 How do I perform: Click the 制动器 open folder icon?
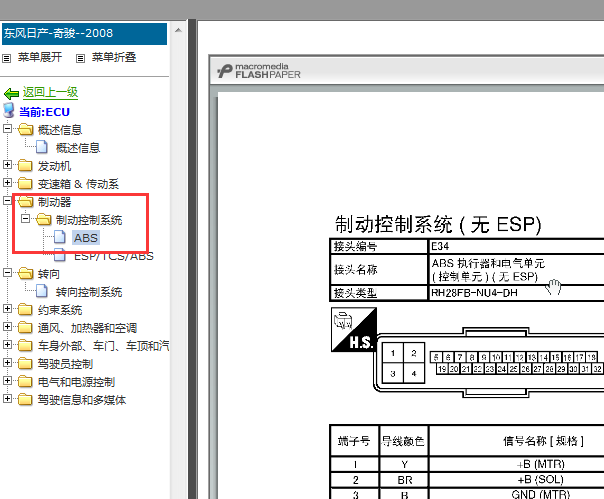click(x=25, y=201)
